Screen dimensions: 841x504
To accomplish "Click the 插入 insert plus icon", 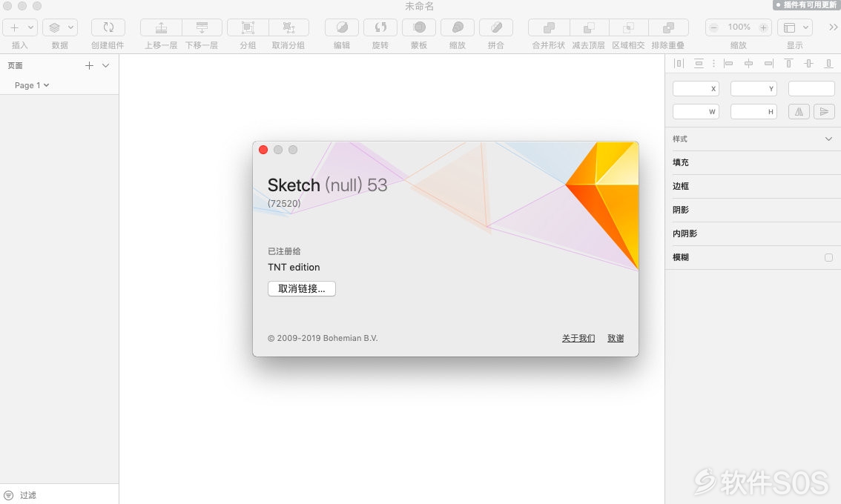I will 15,27.
